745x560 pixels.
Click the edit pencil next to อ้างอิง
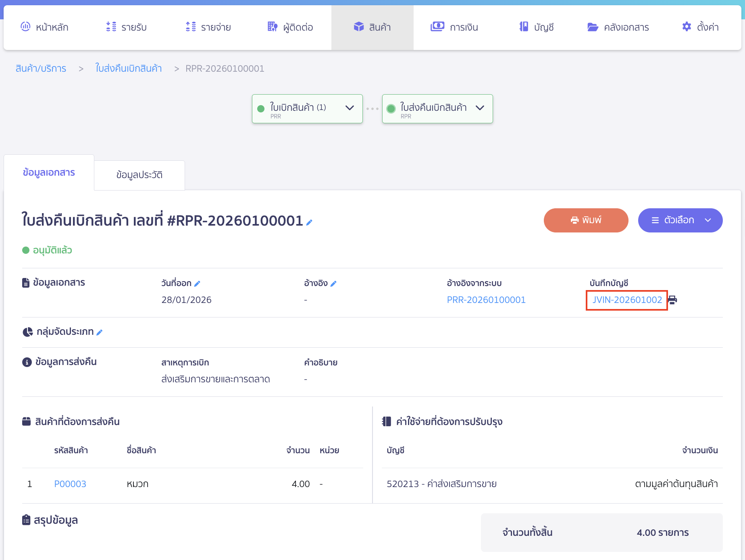click(333, 284)
